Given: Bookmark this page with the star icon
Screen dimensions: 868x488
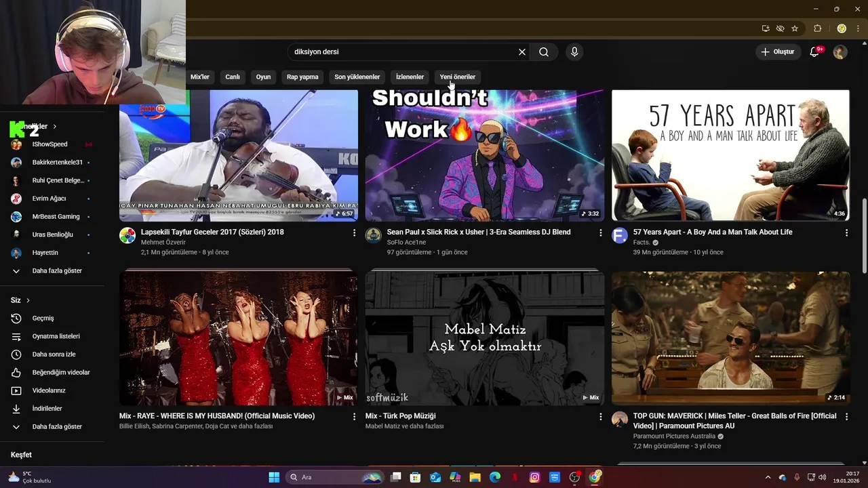Looking at the screenshot, I should pos(795,28).
